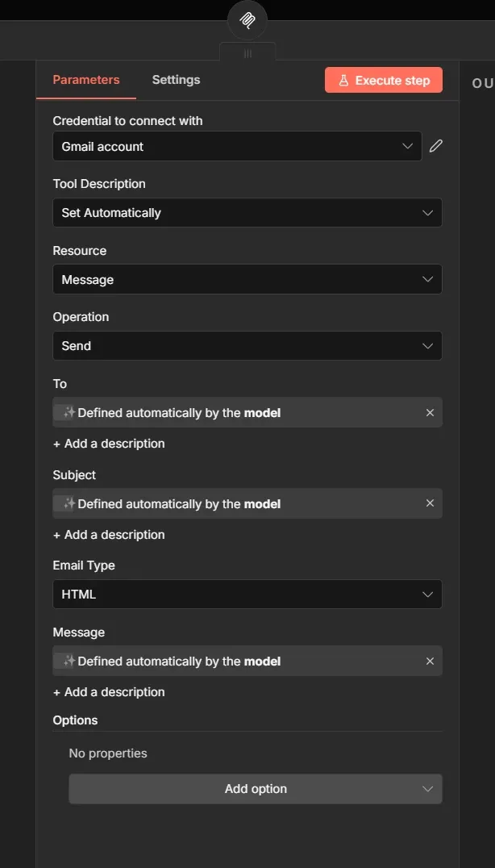Click the X to clear the To field
This screenshot has height=868, width=495.
(x=430, y=412)
